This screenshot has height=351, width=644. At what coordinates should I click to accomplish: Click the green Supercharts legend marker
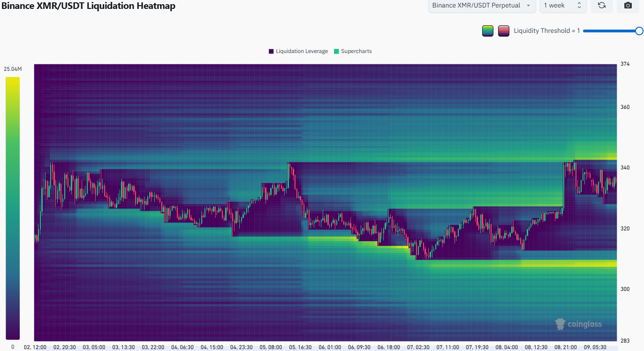click(x=336, y=51)
